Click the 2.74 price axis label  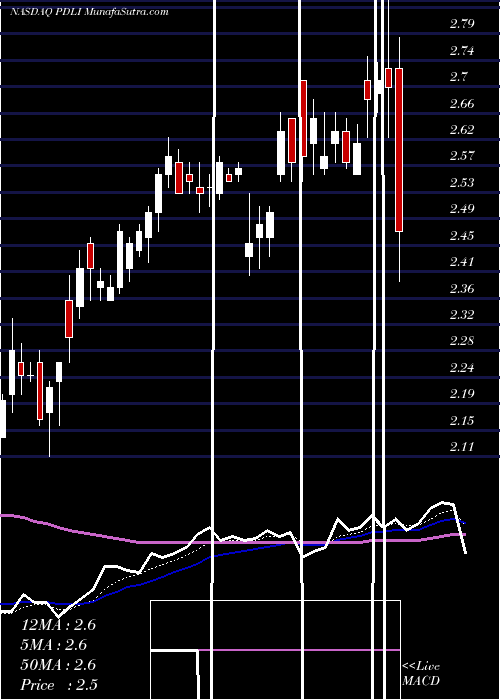pos(462,50)
